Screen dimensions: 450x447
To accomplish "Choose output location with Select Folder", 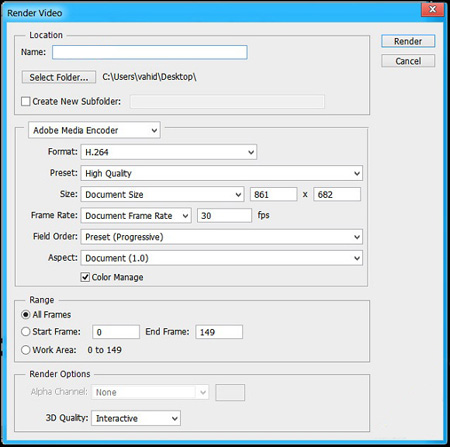I will [x=59, y=77].
